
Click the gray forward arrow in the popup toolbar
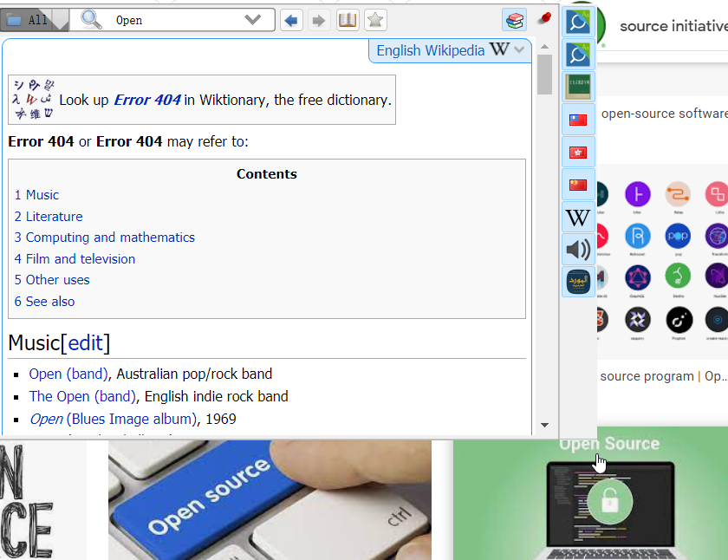[319, 21]
